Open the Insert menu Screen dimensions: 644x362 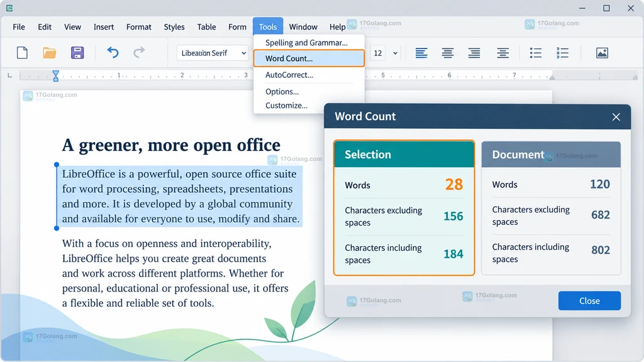click(x=104, y=27)
